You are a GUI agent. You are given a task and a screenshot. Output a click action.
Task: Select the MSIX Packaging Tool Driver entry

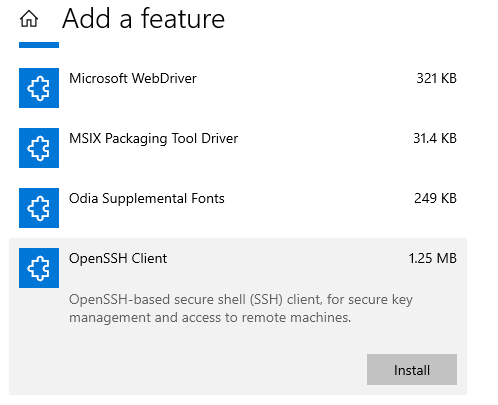[x=153, y=139]
